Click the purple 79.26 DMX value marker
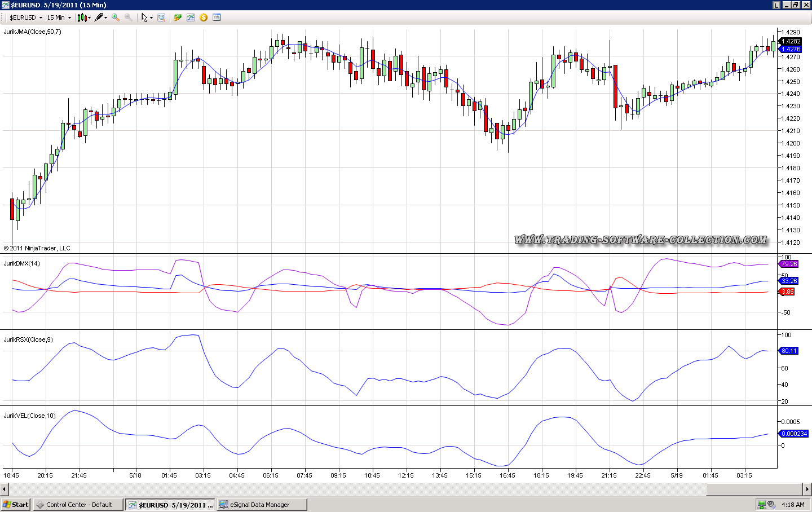 [x=789, y=264]
